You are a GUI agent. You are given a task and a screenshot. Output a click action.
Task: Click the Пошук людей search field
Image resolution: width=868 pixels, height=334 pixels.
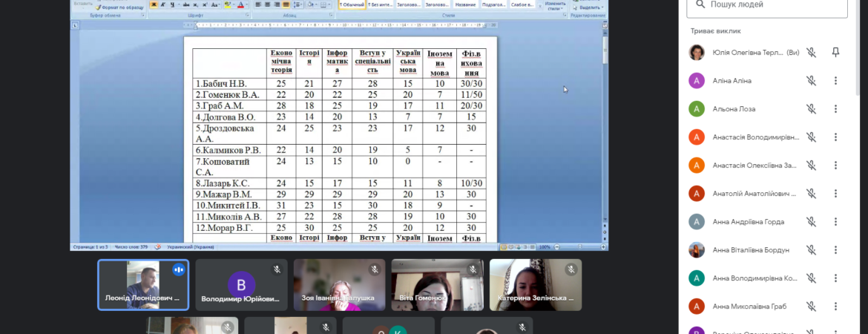(766, 4)
